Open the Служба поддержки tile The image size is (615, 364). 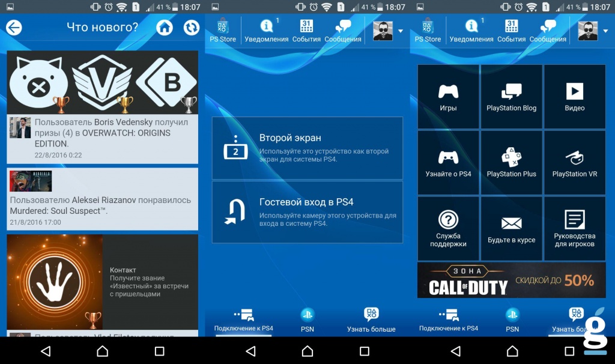point(448,229)
